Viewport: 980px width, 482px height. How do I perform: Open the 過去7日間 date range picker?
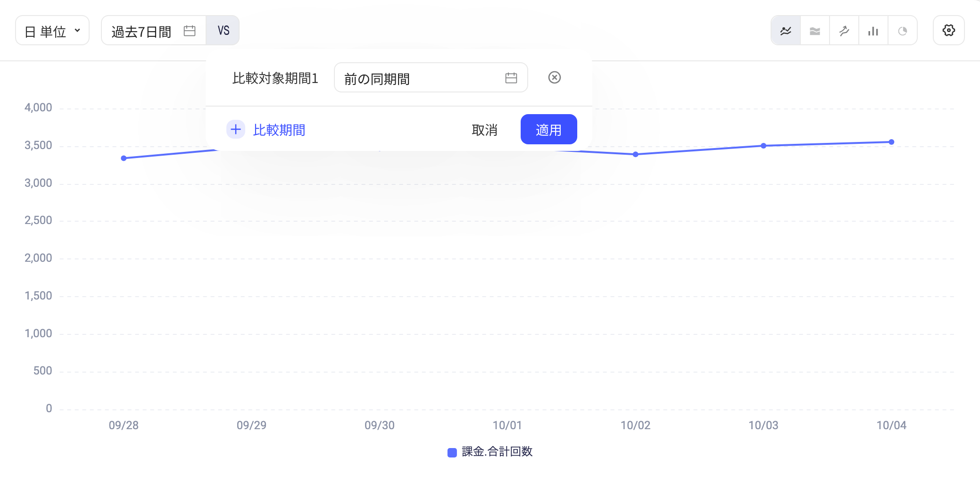point(154,31)
